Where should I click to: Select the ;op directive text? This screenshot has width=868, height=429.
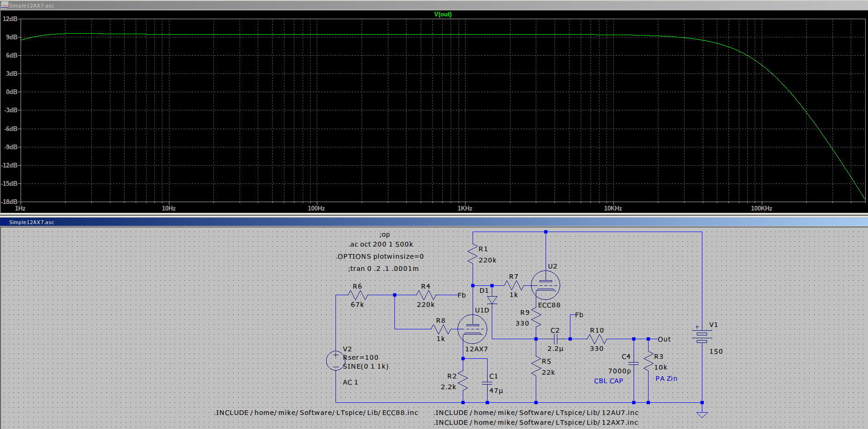(x=385, y=234)
